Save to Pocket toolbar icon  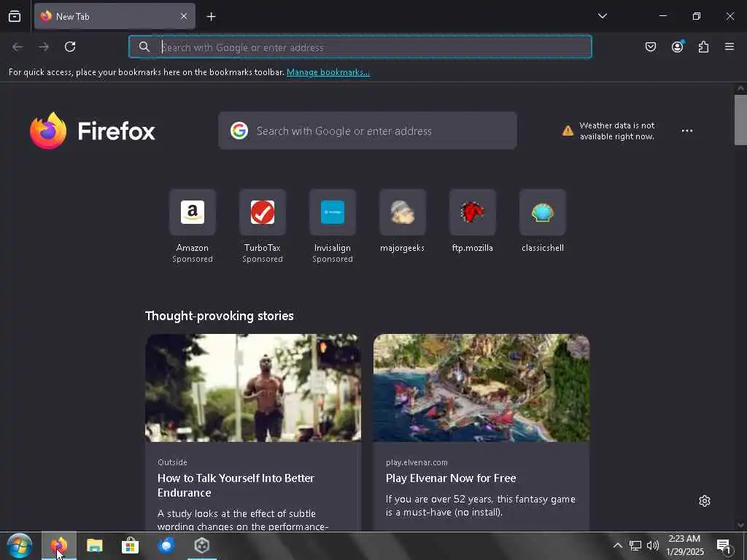[x=650, y=47]
